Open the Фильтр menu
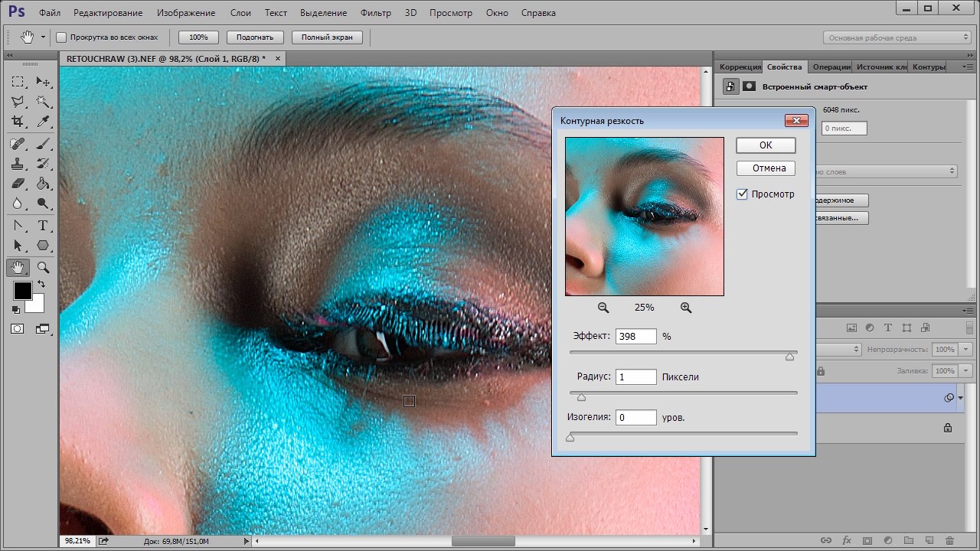Screen dimensions: 980x551 (x=375, y=13)
